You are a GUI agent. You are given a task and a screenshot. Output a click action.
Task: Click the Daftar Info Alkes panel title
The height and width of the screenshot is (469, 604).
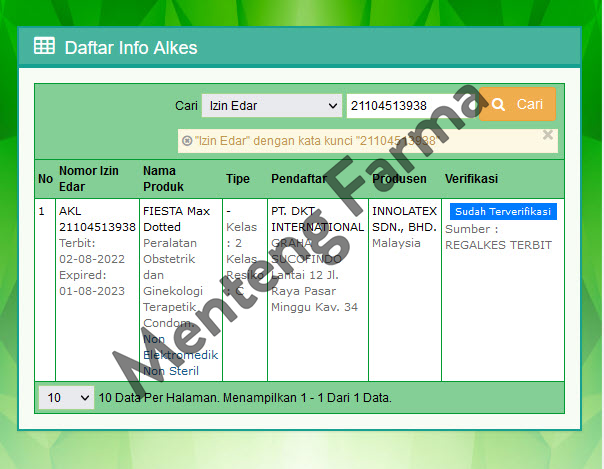tap(131, 47)
